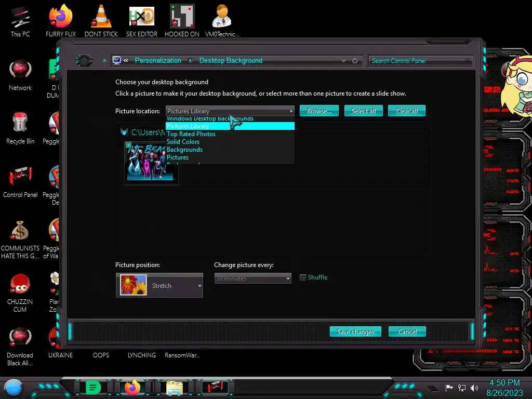Choose Pictures Library in the list

[x=230, y=126]
